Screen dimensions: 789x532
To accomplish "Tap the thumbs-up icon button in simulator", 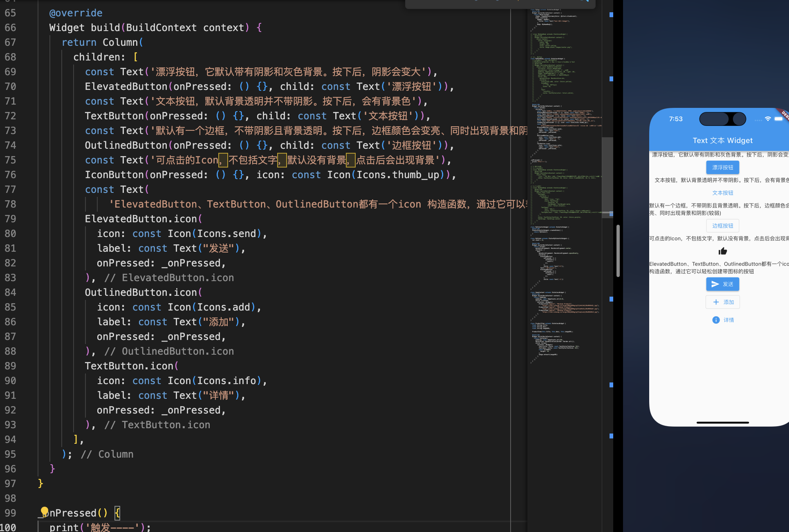I will [x=722, y=251].
